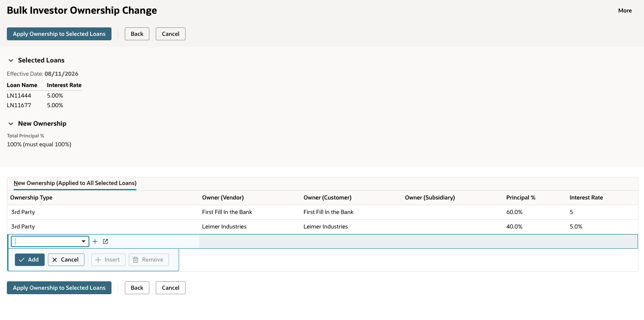Click the 5.00% interest rate for LN11677

(x=55, y=105)
